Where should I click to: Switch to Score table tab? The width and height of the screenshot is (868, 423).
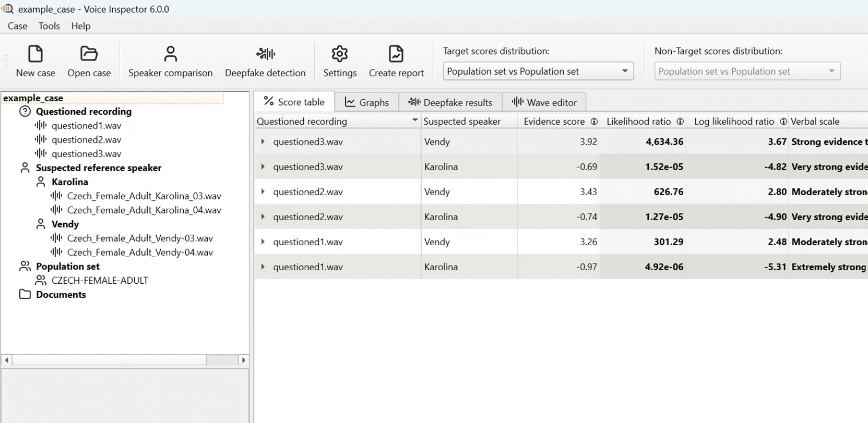294,102
